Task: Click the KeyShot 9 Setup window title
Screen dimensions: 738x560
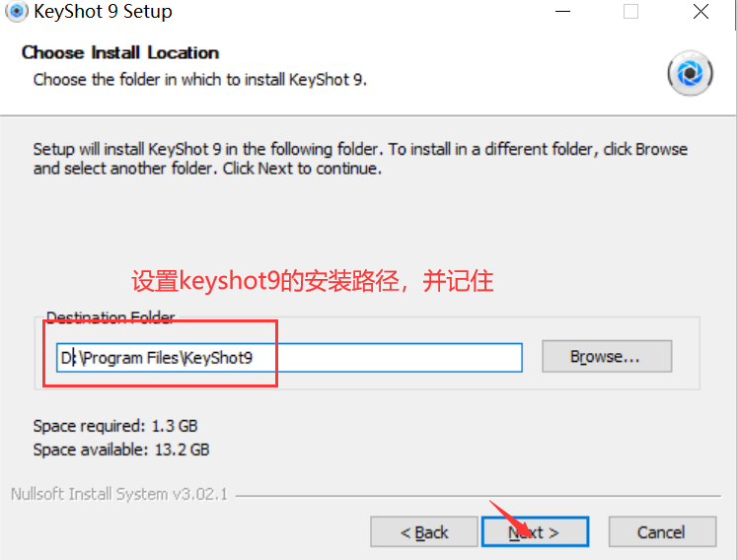Action: click(103, 11)
